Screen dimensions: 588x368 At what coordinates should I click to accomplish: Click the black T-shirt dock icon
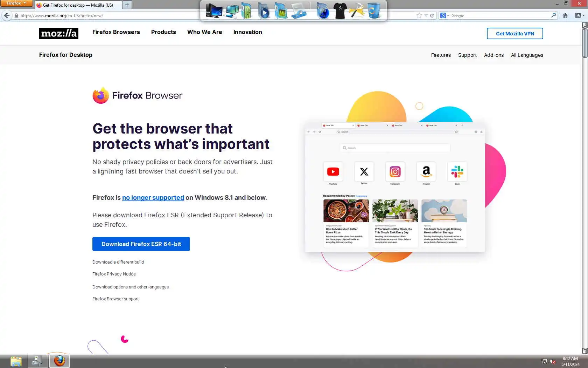pyautogui.click(x=340, y=11)
